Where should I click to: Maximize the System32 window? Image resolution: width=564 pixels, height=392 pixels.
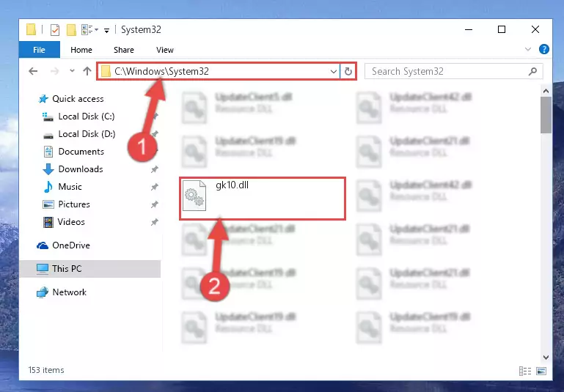coord(502,29)
